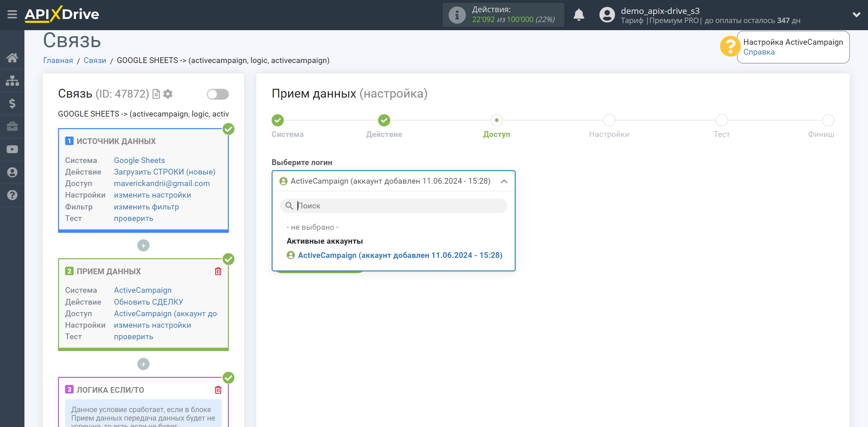This screenshot has height=427, width=868.
Task: Click the user avatar icon
Action: pyautogui.click(x=607, y=15)
